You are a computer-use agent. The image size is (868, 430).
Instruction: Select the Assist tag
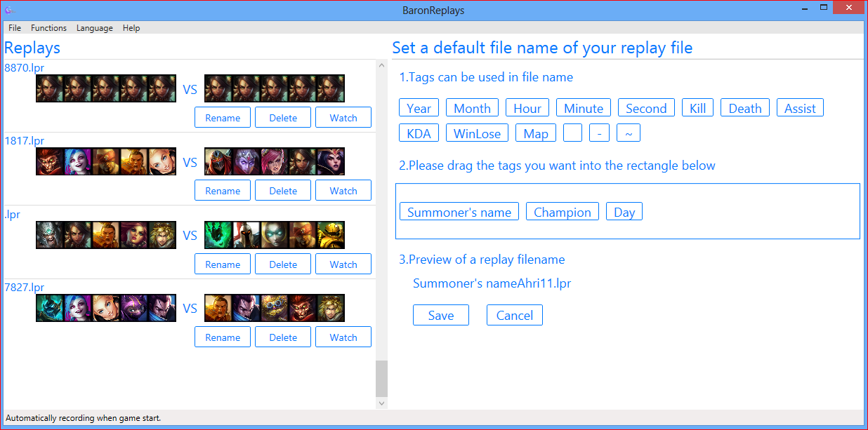[x=800, y=108]
